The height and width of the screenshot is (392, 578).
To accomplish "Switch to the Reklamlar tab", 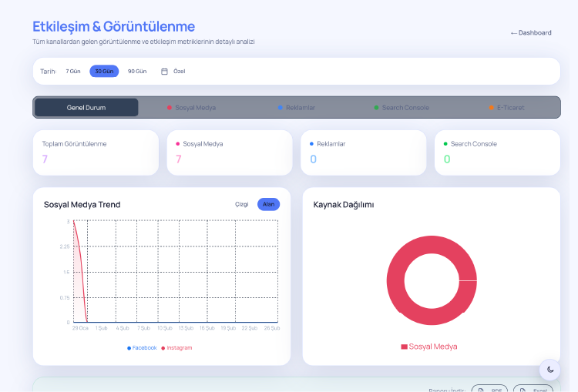I will click(x=297, y=108).
